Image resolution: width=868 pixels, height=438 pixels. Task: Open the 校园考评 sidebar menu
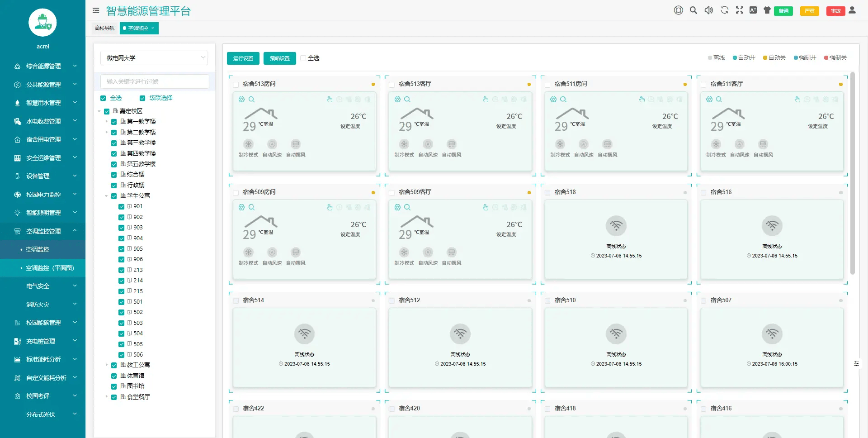point(42,396)
